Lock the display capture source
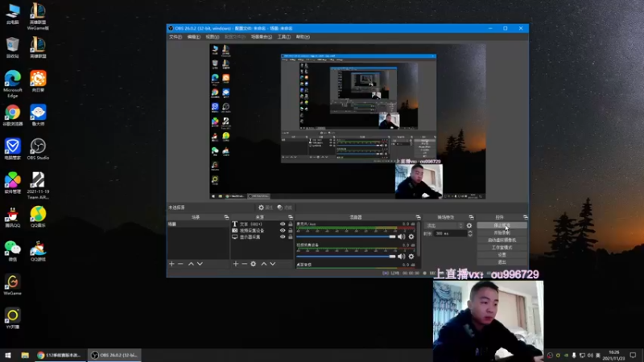The height and width of the screenshot is (362, 644). tap(291, 237)
